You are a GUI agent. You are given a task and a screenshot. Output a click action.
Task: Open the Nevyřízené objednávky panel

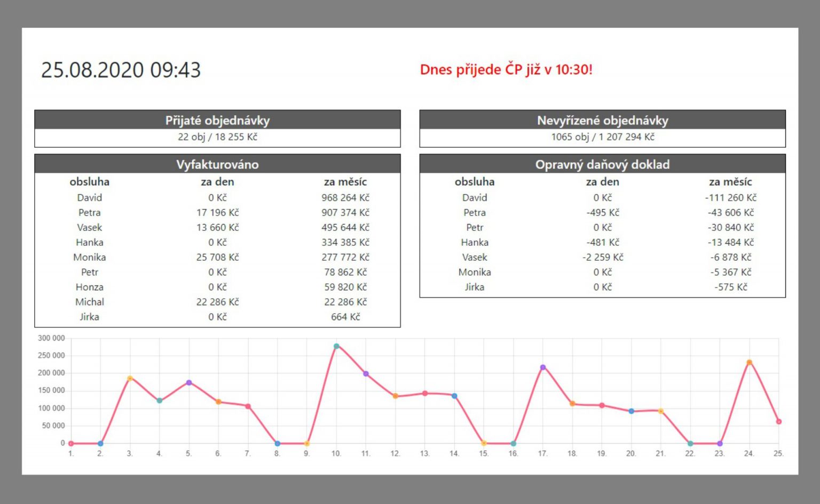coord(602,120)
